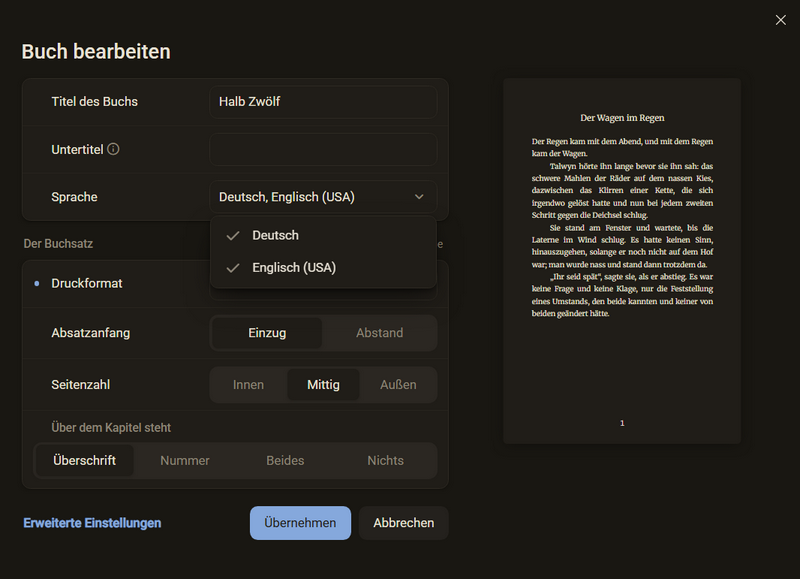Choose Beides above the chapter
800x579 pixels.
point(285,461)
